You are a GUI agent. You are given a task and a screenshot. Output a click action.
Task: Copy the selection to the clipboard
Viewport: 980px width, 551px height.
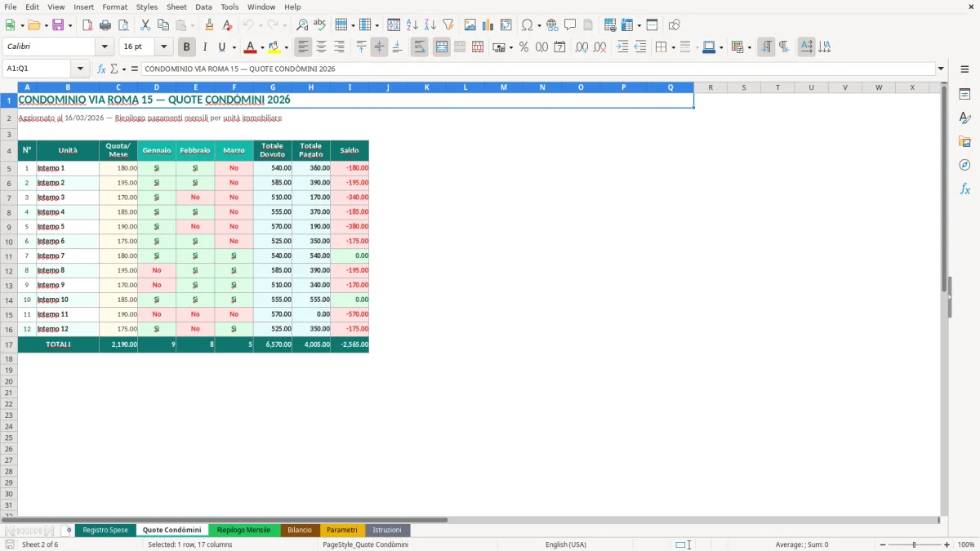[x=163, y=25]
